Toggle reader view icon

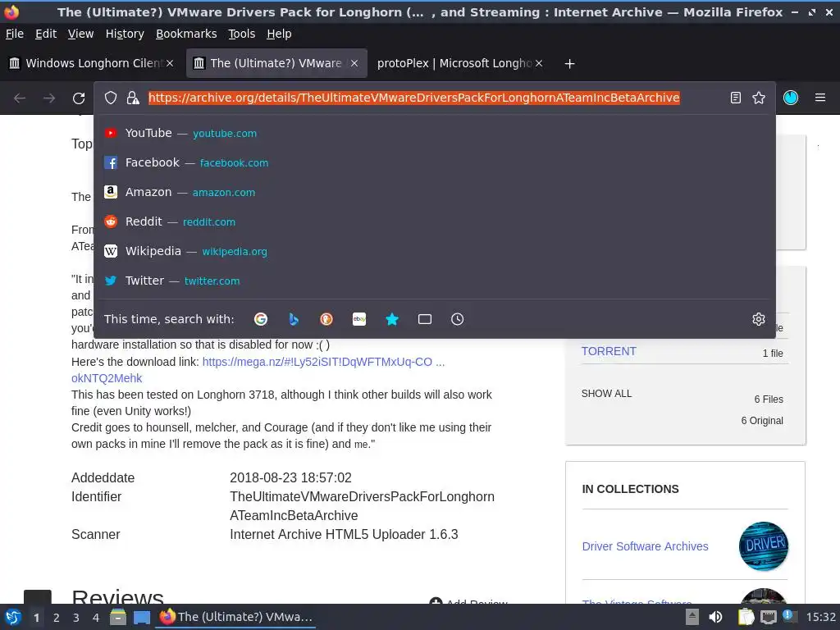point(736,98)
